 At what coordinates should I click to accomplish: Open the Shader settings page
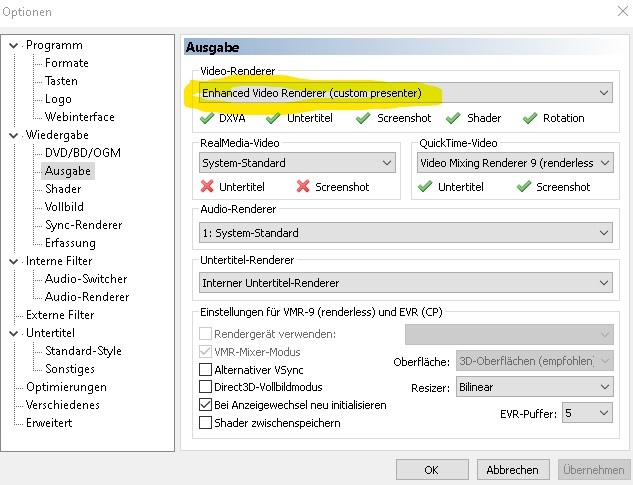pyautogui.click(x=63, y=189)
